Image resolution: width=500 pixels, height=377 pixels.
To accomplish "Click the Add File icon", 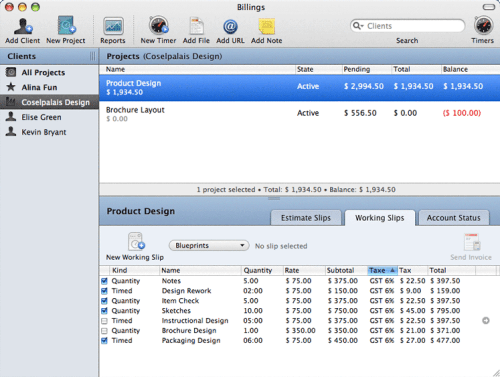I will pyautogui.click(x=196, y=26).
